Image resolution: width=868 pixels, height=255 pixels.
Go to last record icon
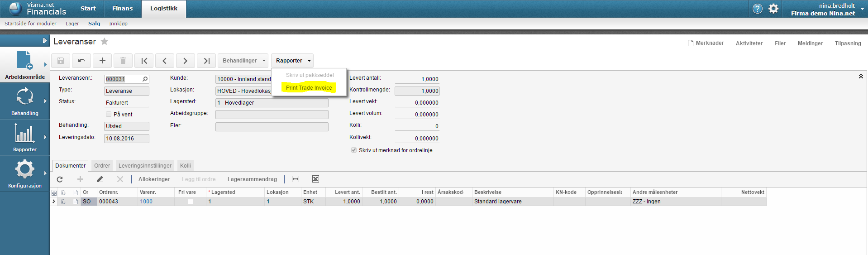pyautogui.click(x=206, y=61)
